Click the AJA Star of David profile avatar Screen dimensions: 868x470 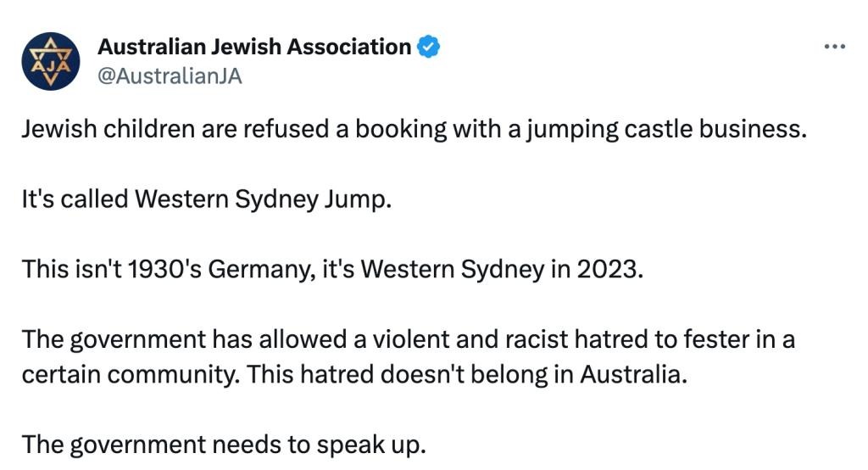click(51, 61)
